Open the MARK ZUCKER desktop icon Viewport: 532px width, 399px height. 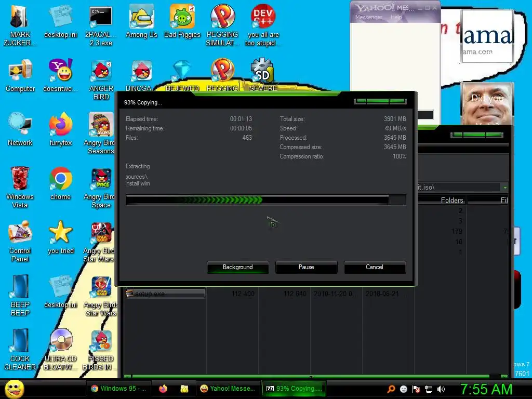(20, 25)
